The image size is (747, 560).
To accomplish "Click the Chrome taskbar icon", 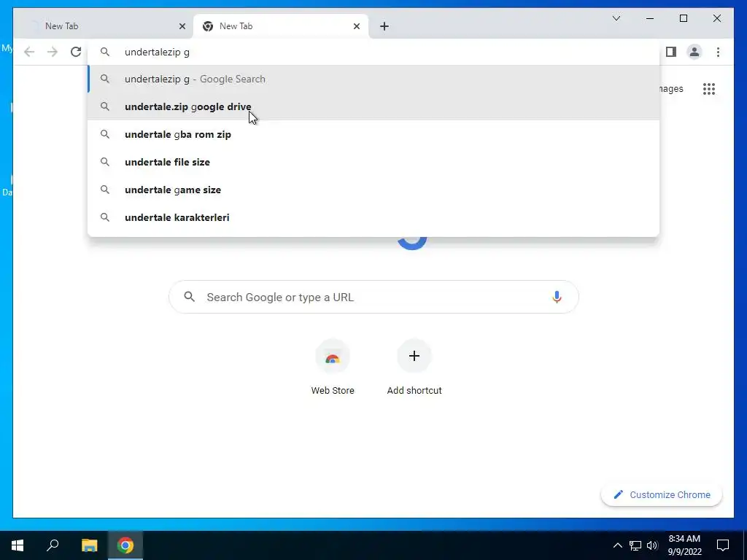I will (x=125, y=545).
